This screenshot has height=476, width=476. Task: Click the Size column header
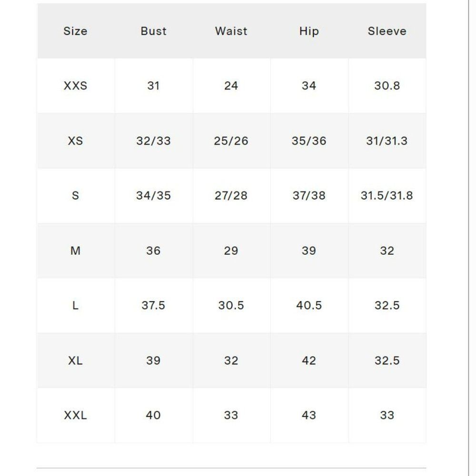(75, 31)
